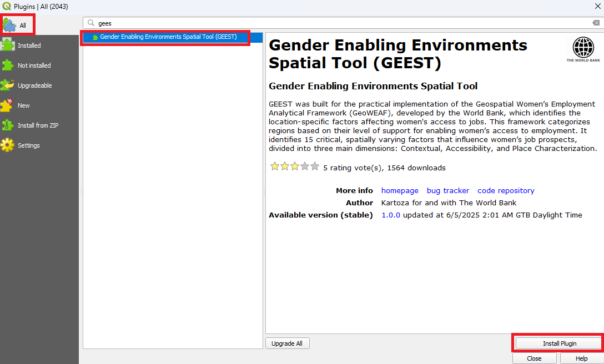Close the Plugins dialog with the X
Screen dimensions: 604x364
pos(597,6)
